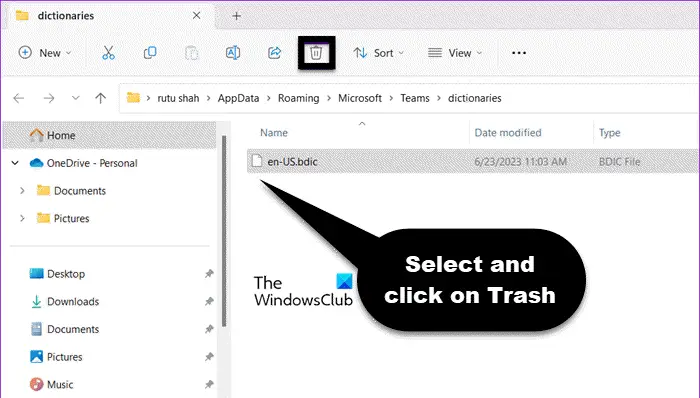Open the three-dot See more menu
The height and width of the screenshot is (398, 700).
[x=519, y=53]
